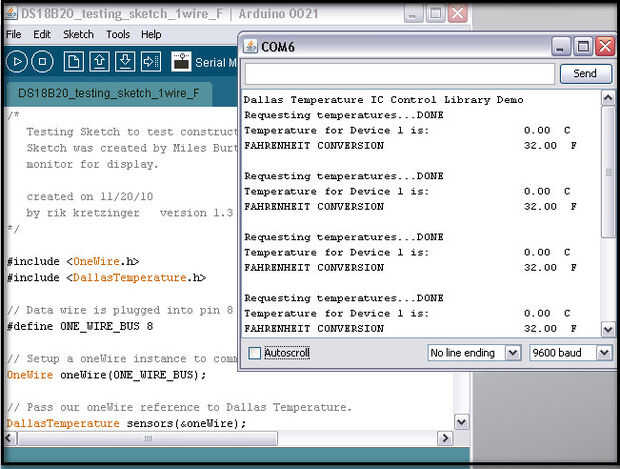Open the Tools menu
620x469 pixels.
click(118, 34)
